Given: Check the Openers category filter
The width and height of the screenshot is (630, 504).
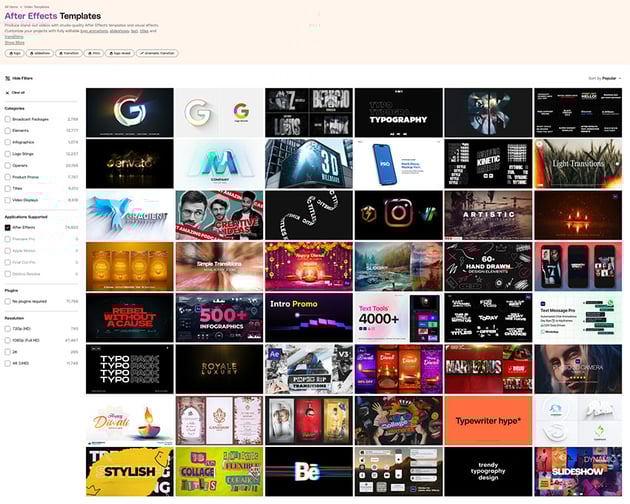Looking at the screenshot, I should click(x=8, y=166).
